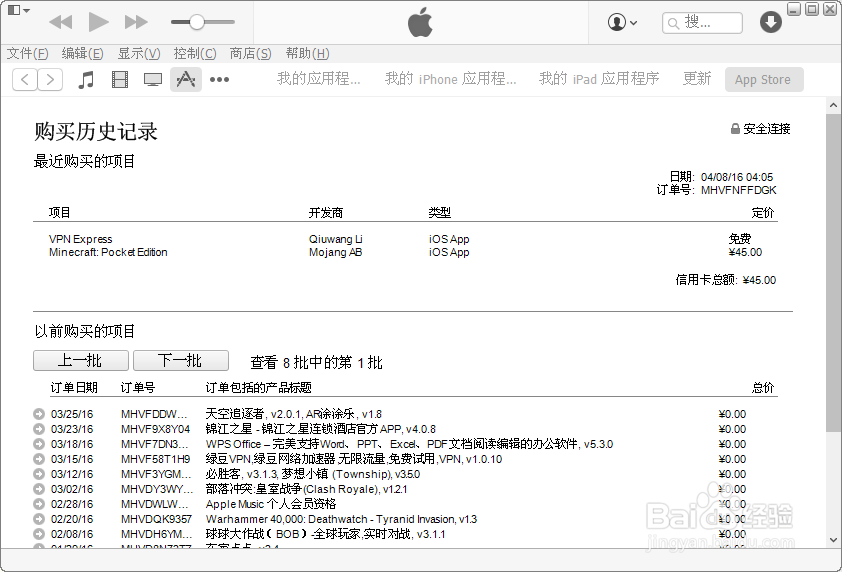842x572 pixels.
Task: Open the 我的 iPhone 应用程... tab
Action: pyautogui.click(x=451, y=79)
